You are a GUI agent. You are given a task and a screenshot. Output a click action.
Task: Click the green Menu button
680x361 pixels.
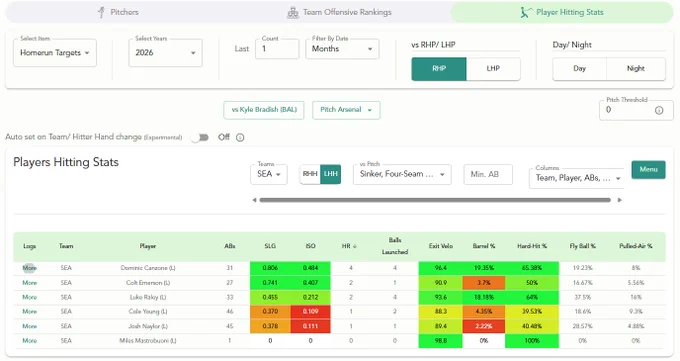coord(648,170)
